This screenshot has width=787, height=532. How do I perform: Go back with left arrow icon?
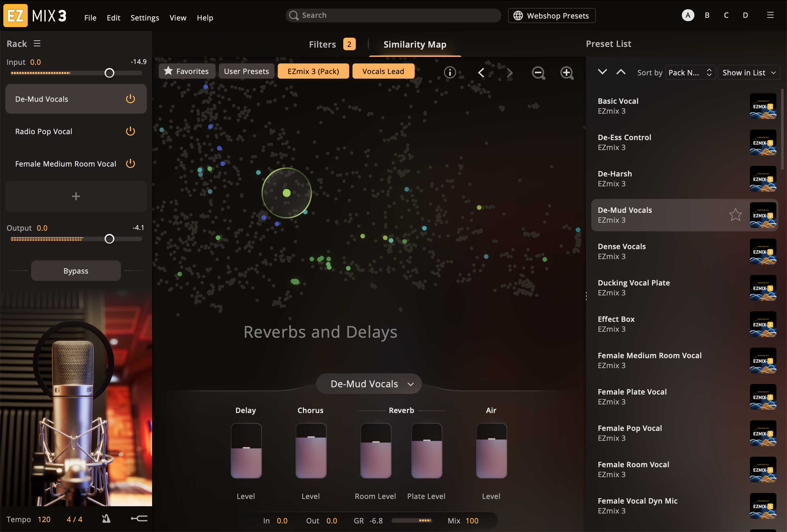point(481,72)
